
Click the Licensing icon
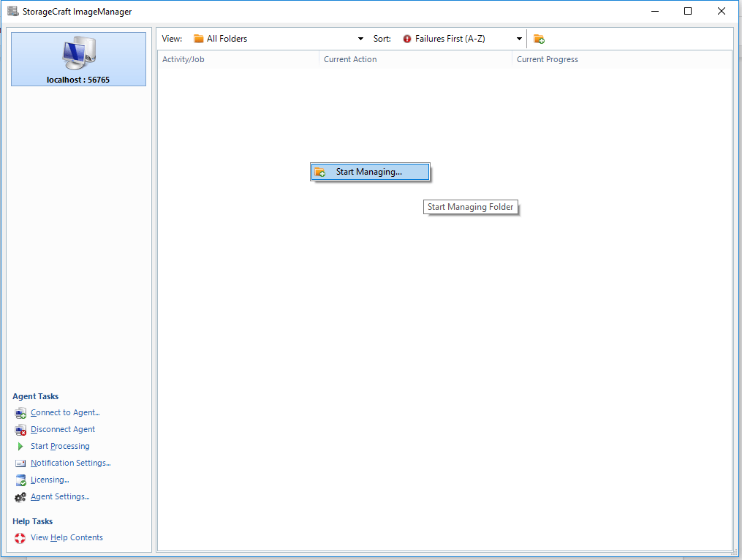pos(20,480)
